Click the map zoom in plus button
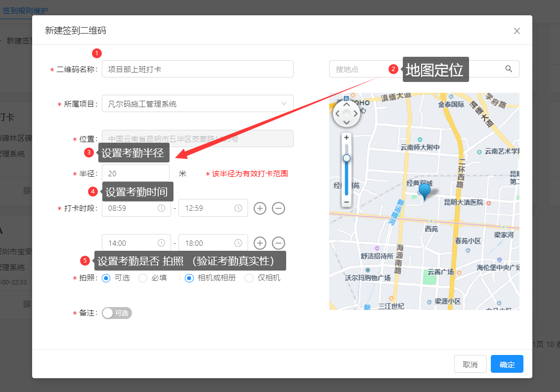The width and height of the screenshot is (560, 392). [346, 137]
